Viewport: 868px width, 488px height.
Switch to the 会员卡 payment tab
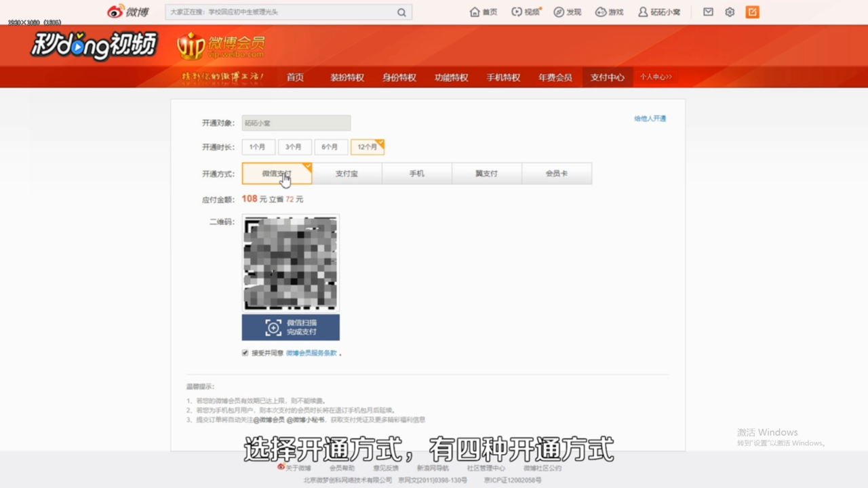pos(557,174)
